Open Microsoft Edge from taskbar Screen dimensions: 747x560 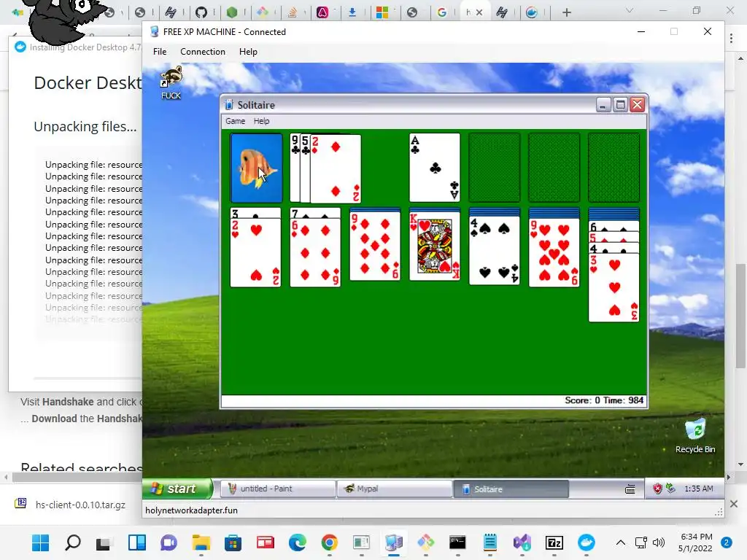(298, 542)
